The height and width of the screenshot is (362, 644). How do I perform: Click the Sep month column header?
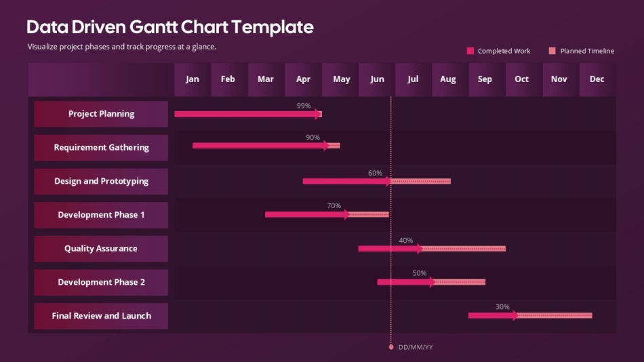(x=485, y=79)
